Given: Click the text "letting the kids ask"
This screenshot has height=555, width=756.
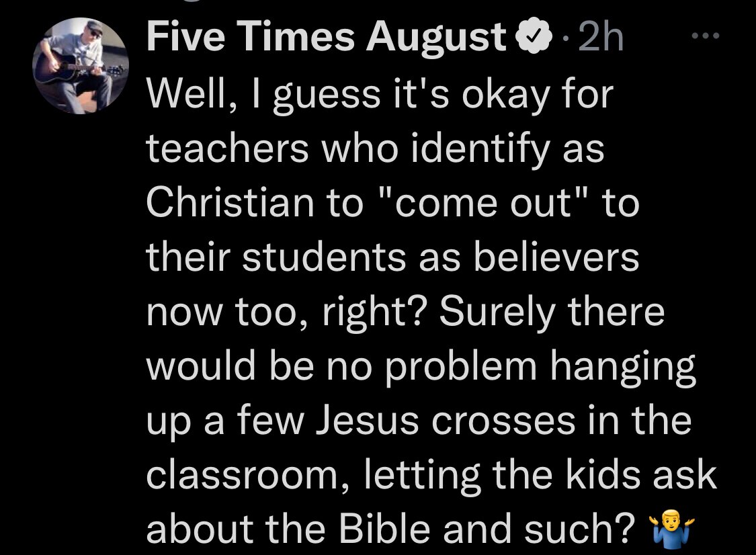Looking at the screenshot, I should [x=540, y=476].
